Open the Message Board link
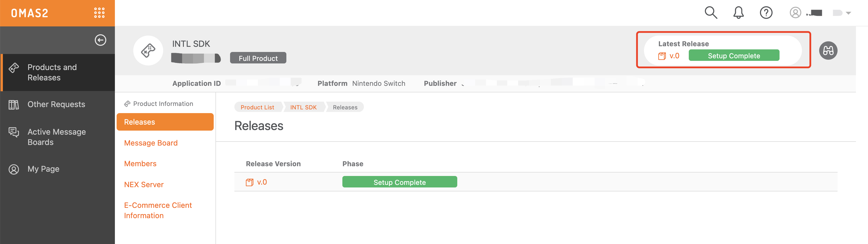 pos(151,143)
